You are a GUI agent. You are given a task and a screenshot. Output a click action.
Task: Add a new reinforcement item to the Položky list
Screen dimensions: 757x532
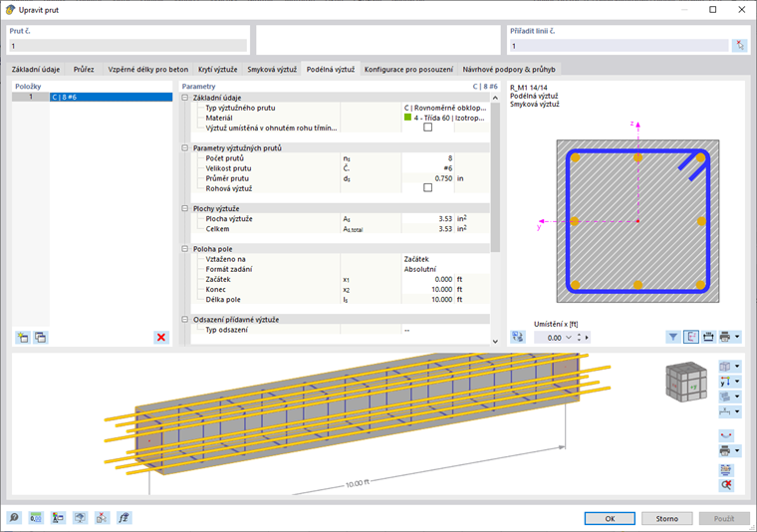[22, 338]
